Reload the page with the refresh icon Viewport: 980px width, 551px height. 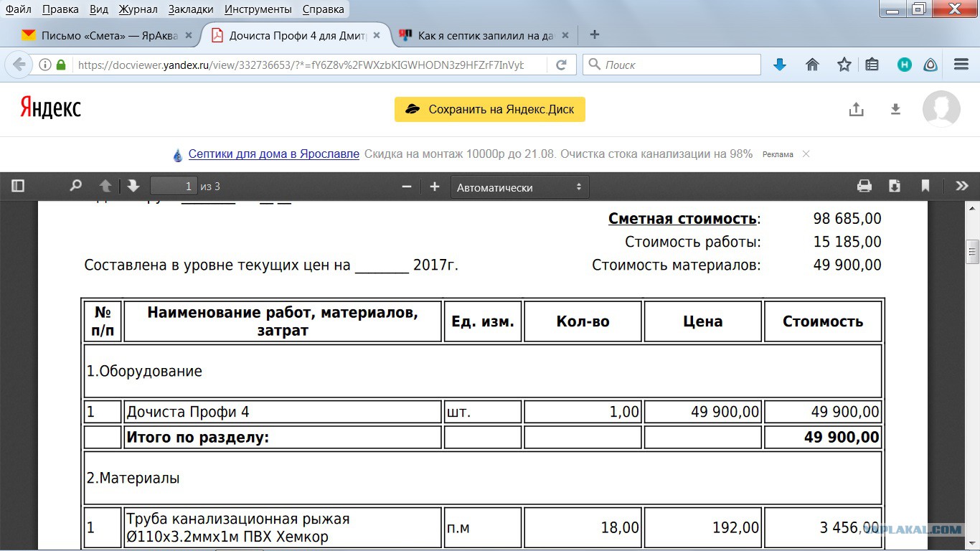coord(561,65)
